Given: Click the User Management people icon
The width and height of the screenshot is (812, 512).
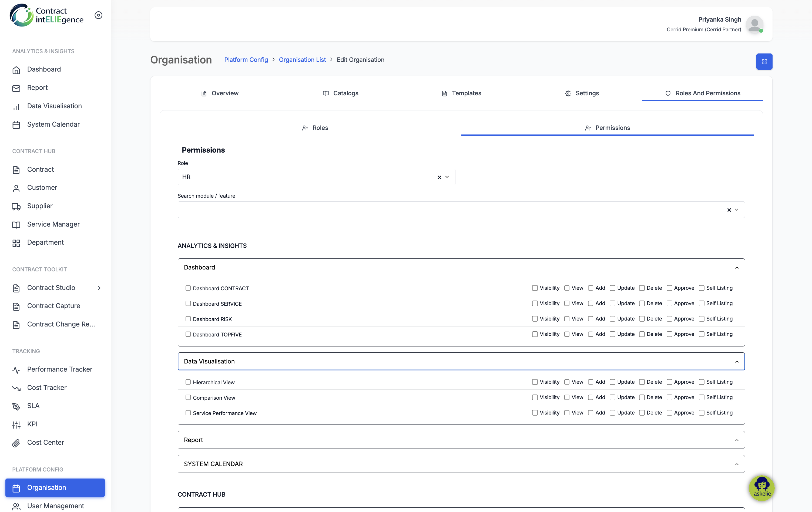Looking at the screenshot, I should click(x=16, y=506).
